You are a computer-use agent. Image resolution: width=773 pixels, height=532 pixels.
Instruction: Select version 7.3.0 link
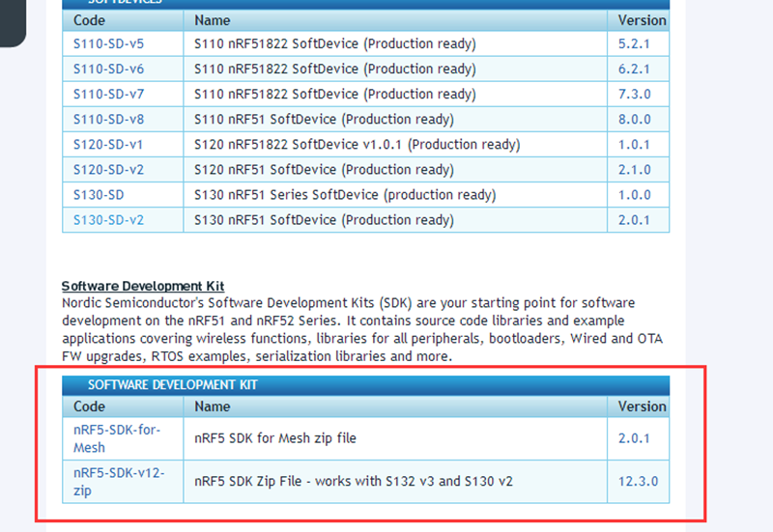[x=634, y=95]
